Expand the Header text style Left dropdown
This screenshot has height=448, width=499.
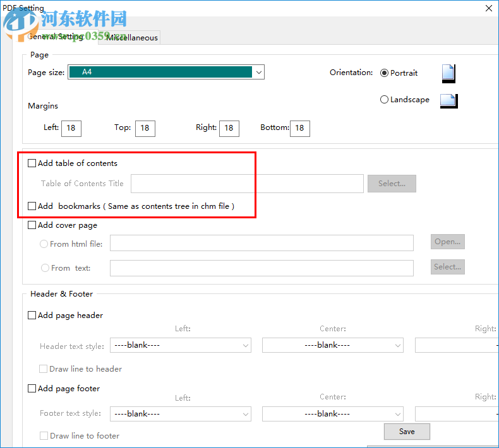181,345
